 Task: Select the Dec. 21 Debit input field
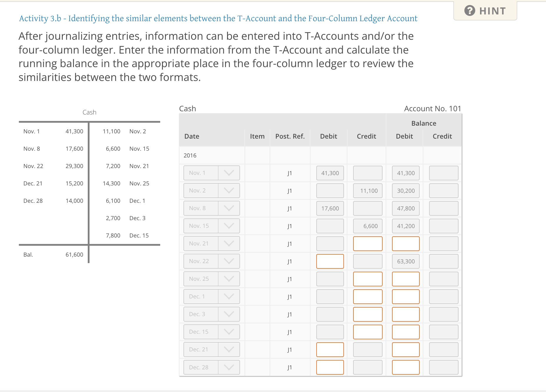tap(330, 349)
